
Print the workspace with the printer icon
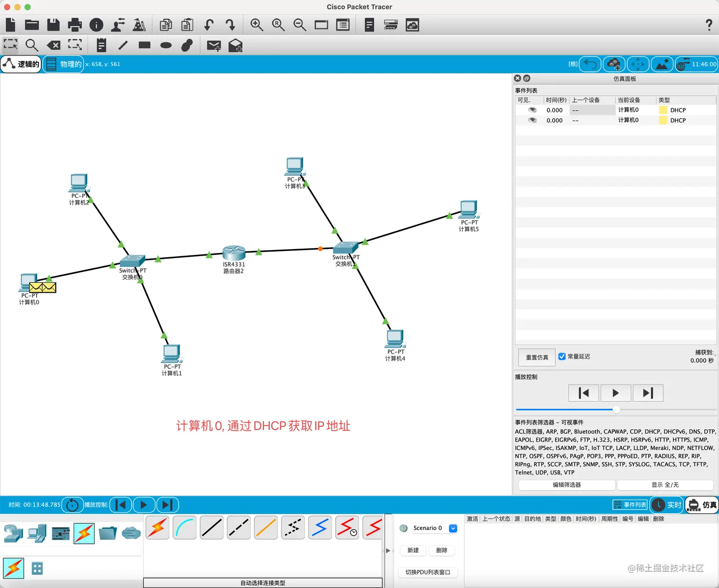pyautogui.click(x=75, y=25)
